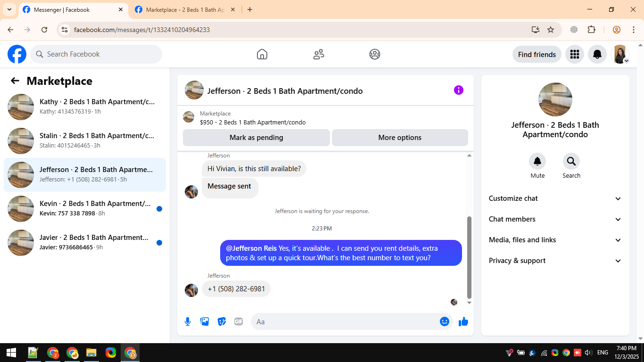Screen dimensions: 644x362
Task: Click the '+1 (508) 282-6981' message bubble
Action: [236, 289]
